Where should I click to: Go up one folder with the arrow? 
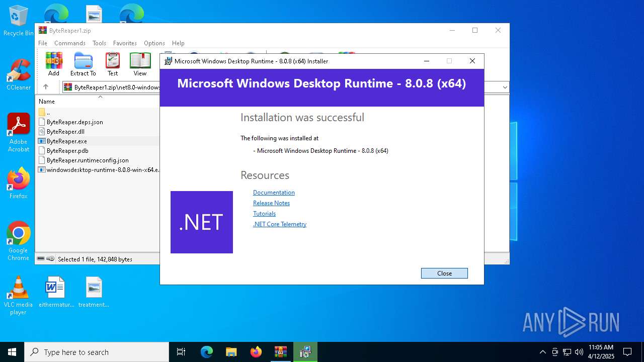pyautogui.click(x=46, y=87)
